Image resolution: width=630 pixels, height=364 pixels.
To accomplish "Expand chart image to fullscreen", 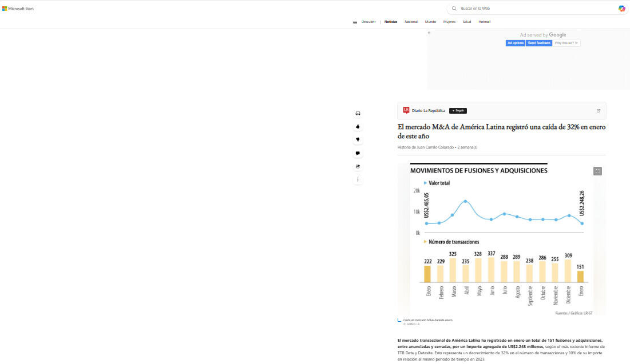I will (x=597, y=171).
